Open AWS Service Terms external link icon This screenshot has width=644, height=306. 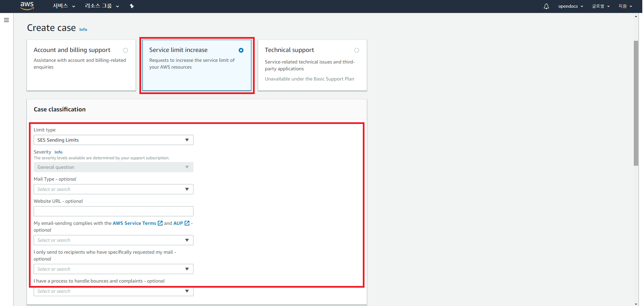point(160,223)
